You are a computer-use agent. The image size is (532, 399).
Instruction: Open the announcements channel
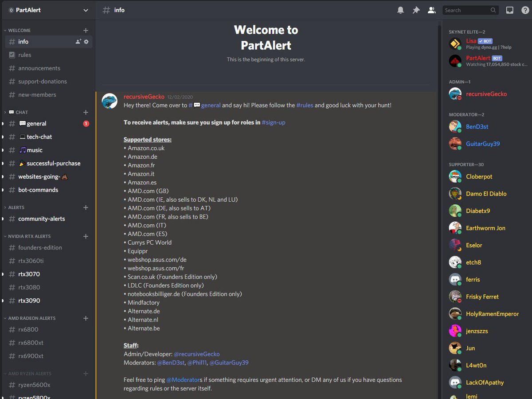(49, 68)
